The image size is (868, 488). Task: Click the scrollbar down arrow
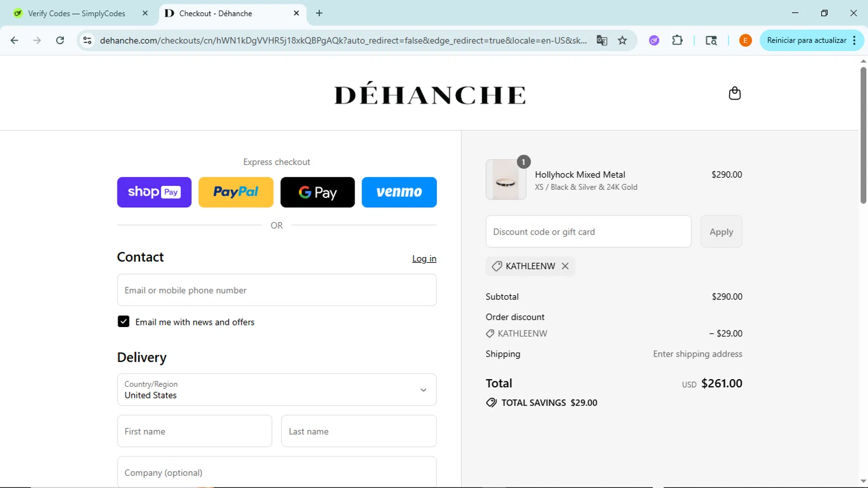tap(863, 481)
